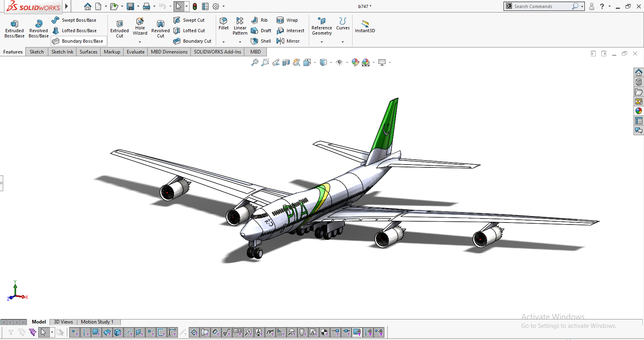Click Zoom to Area magnifier icon
The width and height of the screenshot is (644, 340).
(265, 62)
